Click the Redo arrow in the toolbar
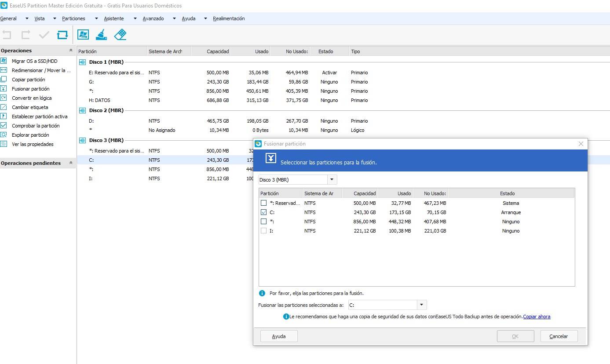Viewport: 610px width, 364px height. [26, 35]
